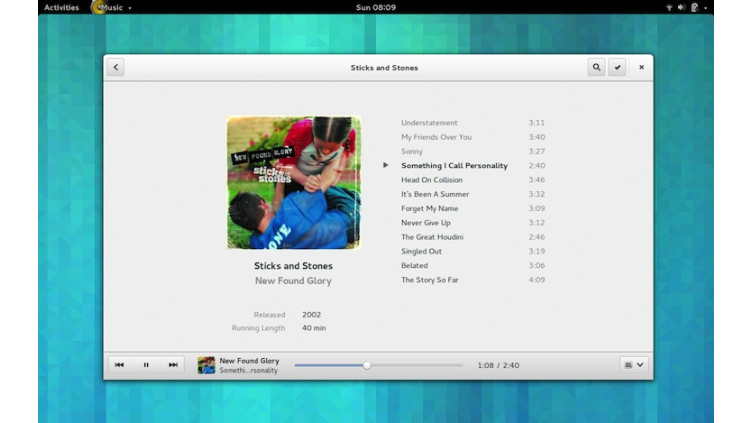Play the track Understatement
This screenshot has height=423, width=752.
429,123
